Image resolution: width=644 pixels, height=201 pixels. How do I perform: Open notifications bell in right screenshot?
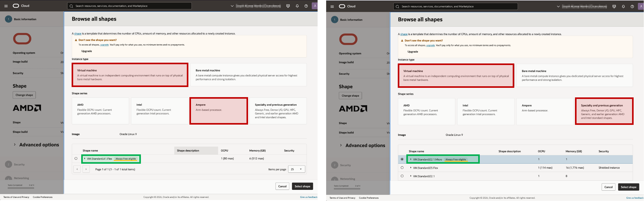pyautogui.click(x=624, y=6)
